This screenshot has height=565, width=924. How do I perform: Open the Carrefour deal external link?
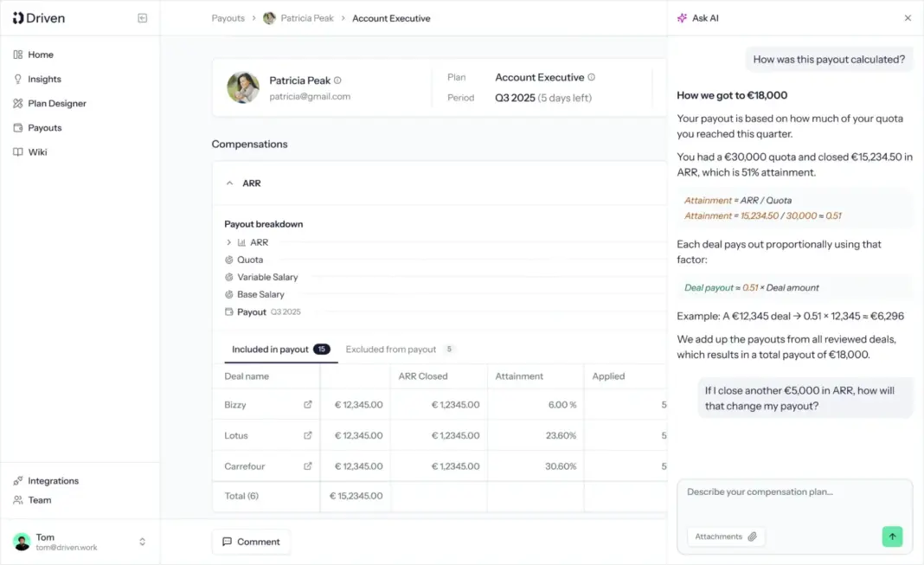click(308, 466)
